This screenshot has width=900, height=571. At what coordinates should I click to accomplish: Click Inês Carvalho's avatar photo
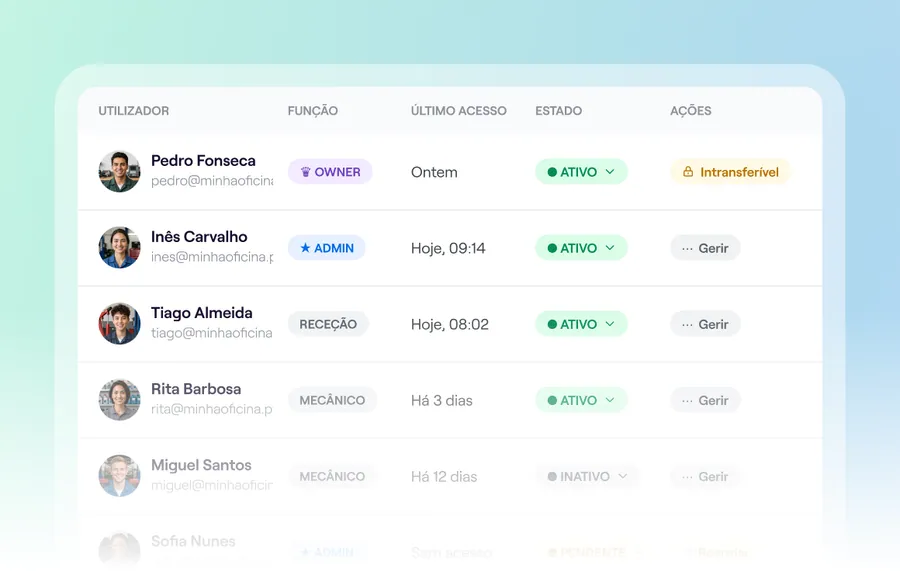[x=119, y=247]
